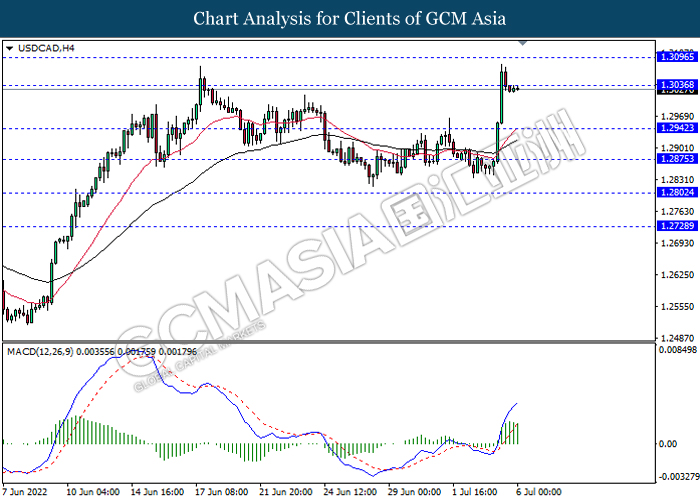
Task: Select the 1.30965 price level label
Action: click(x=677, y=57)
